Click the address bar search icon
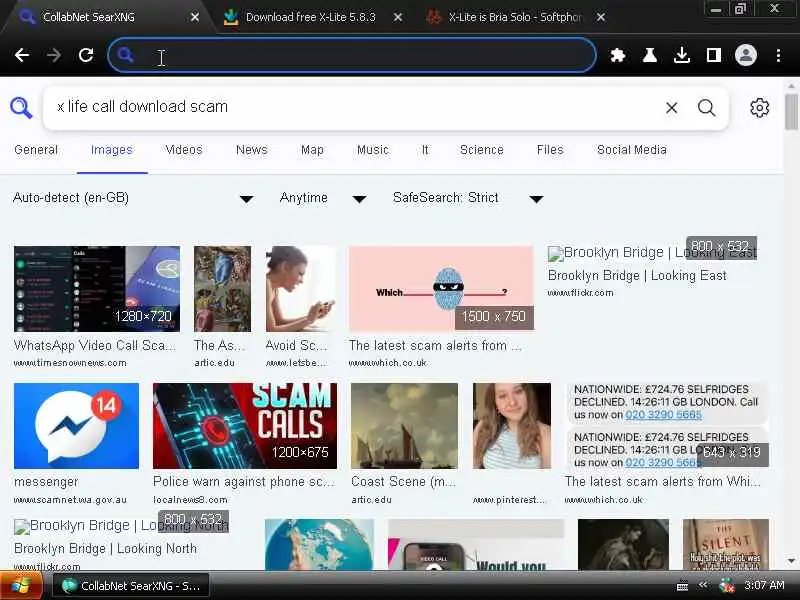This screenshot has height=600, width=800. pyautogui.click(x=126, y=55)
